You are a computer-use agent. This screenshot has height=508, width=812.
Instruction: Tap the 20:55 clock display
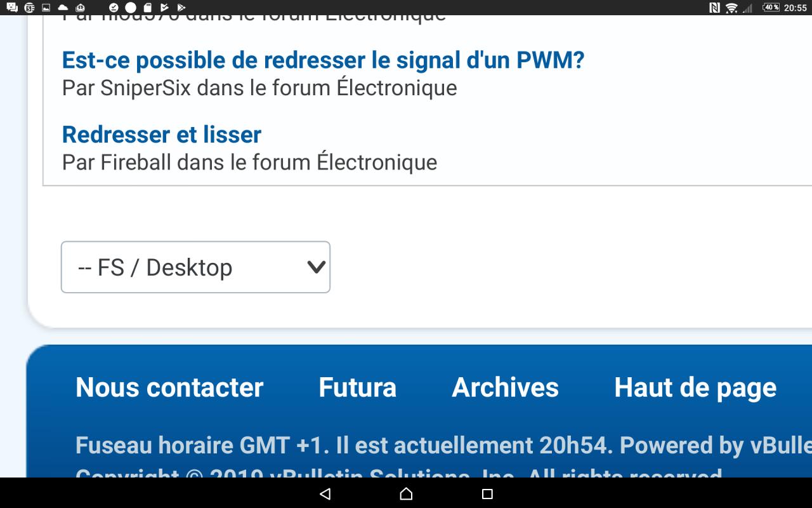click(x=796, y=8)
